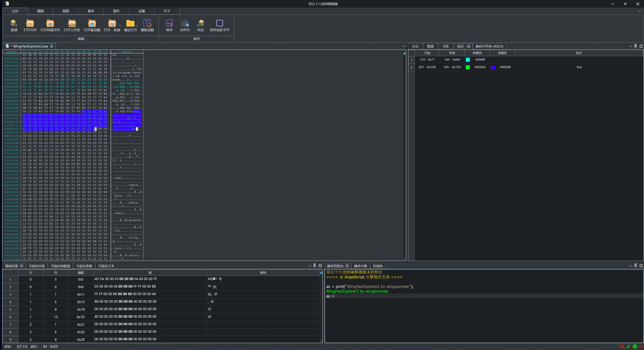The width and height of the screenshot is (644, 350).
Task: Toggle the green lock status bar icon
Action: [x=634, y=346]
